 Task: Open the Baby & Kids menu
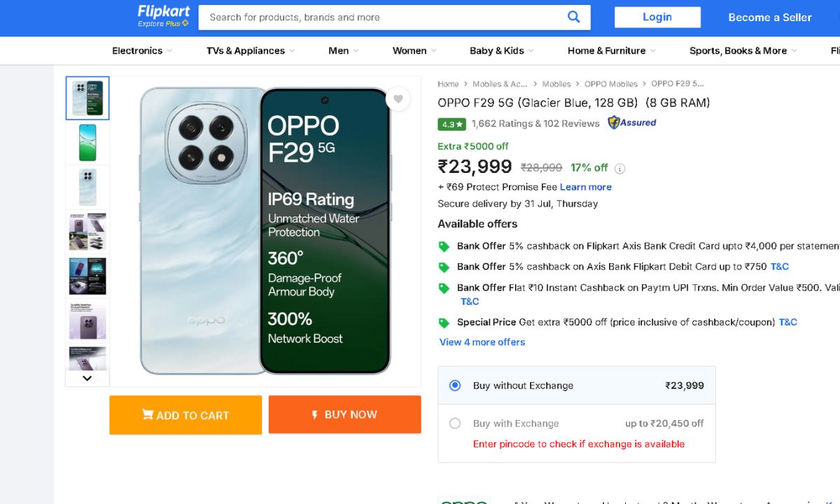(x=501, y=50)
